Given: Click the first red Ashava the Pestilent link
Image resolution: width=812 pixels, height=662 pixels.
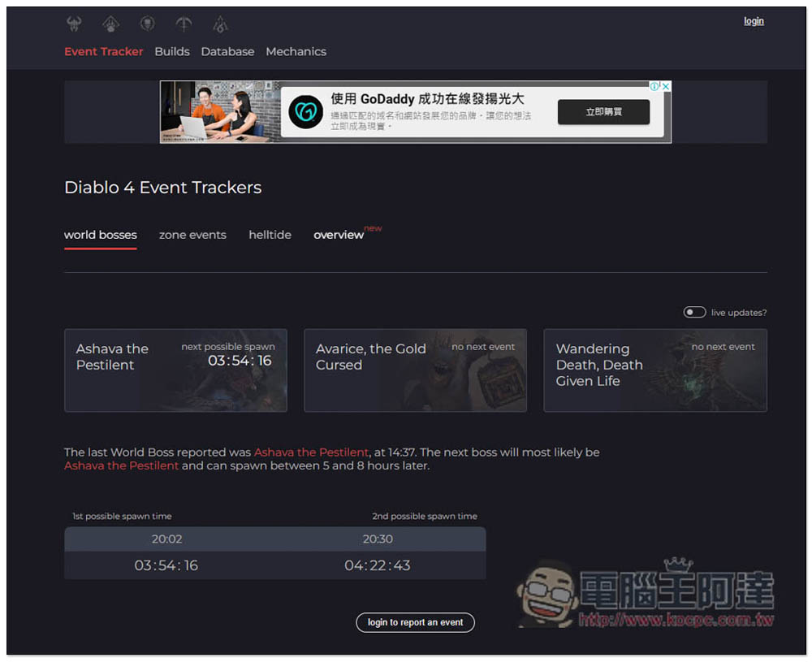Looking at the screenshot, I should point(311,452).
